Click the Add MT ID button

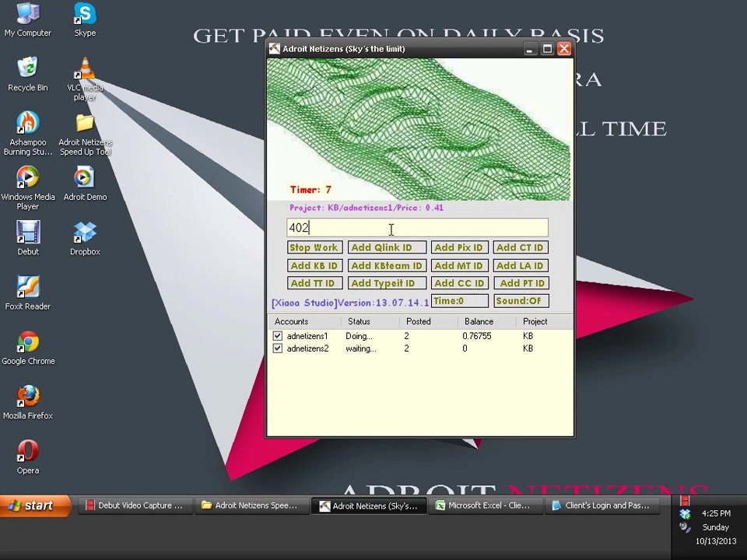[x=459, y=265]
